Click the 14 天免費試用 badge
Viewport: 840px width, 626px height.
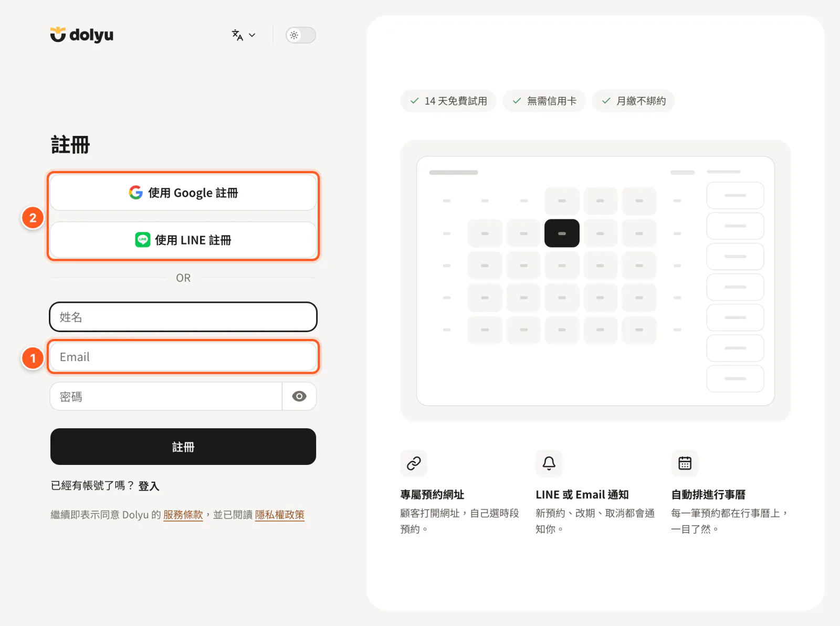pos(448,101)
